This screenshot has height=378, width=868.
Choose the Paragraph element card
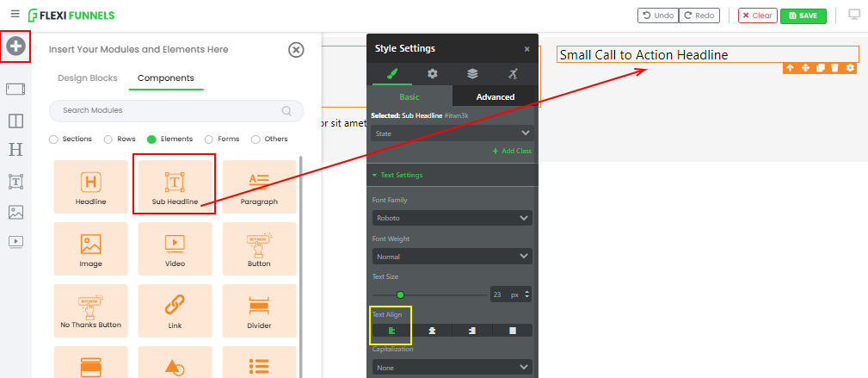tap(259, 187)
